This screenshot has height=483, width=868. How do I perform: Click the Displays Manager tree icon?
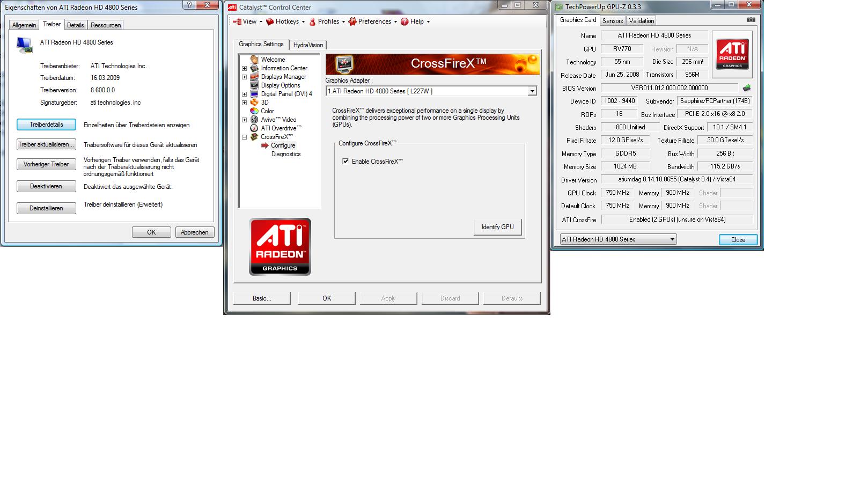pyautogui.click(x=254, y=77)
